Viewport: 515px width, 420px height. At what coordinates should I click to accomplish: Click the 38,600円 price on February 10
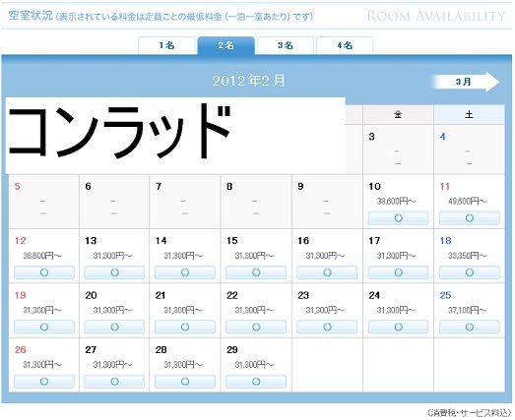tap(396, 201)
